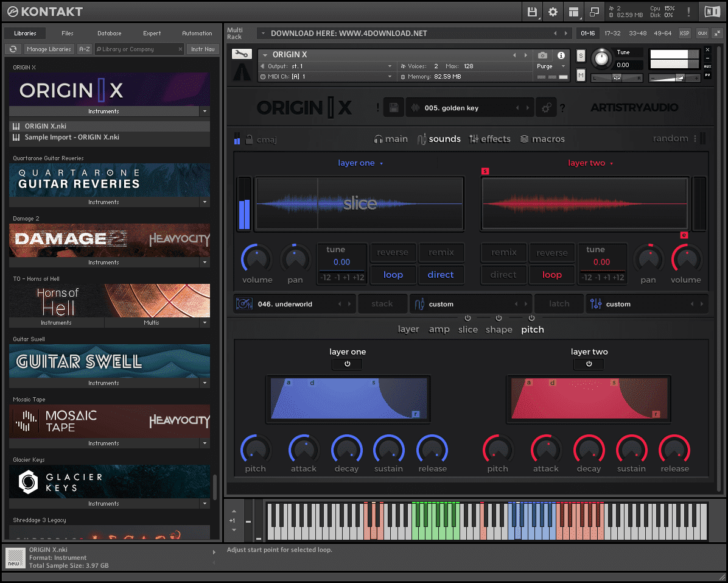728x583 pixels.
Task: Click the alert exclamation beside preset save
Action: tap(378, 108)
